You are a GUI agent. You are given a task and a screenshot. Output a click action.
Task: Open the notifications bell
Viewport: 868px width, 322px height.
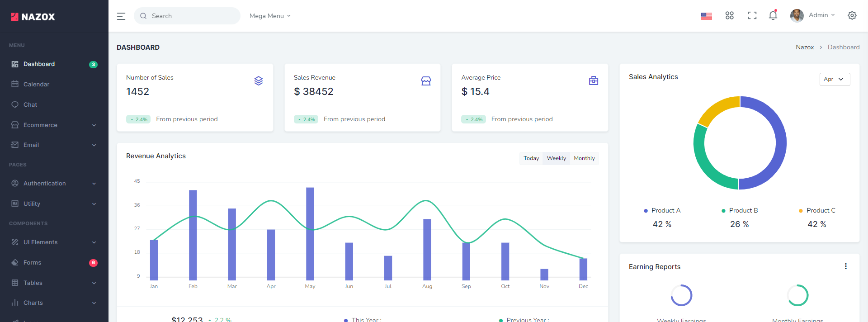tap(773, 16)
